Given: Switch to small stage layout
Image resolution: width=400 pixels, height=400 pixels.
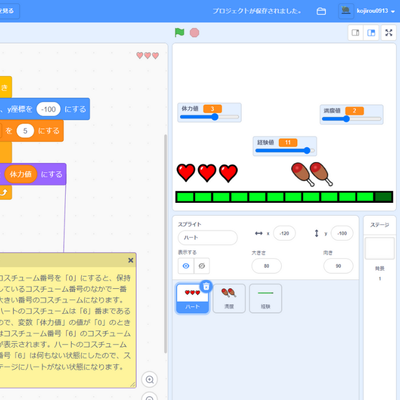Looking at the screenshot, I should 356,33.
